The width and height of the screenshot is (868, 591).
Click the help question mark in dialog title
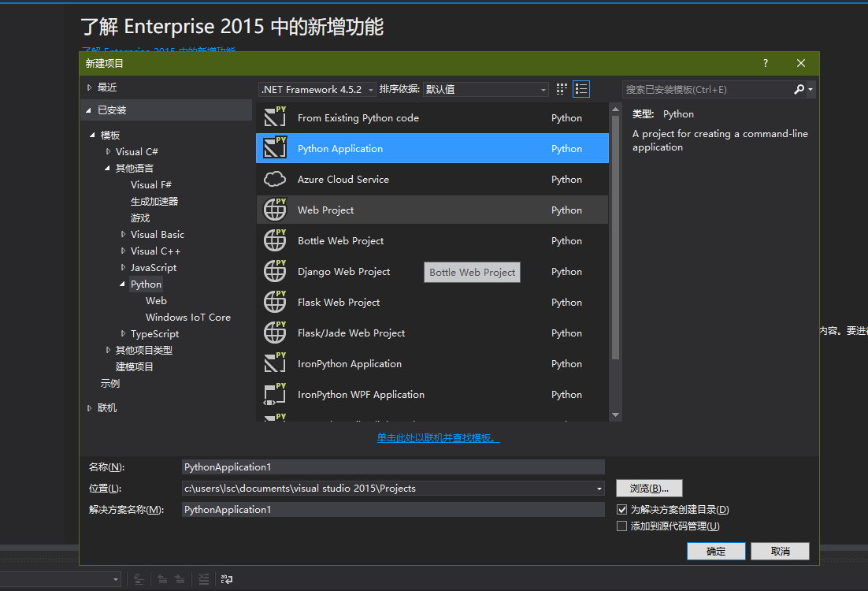tap(766, 63)
